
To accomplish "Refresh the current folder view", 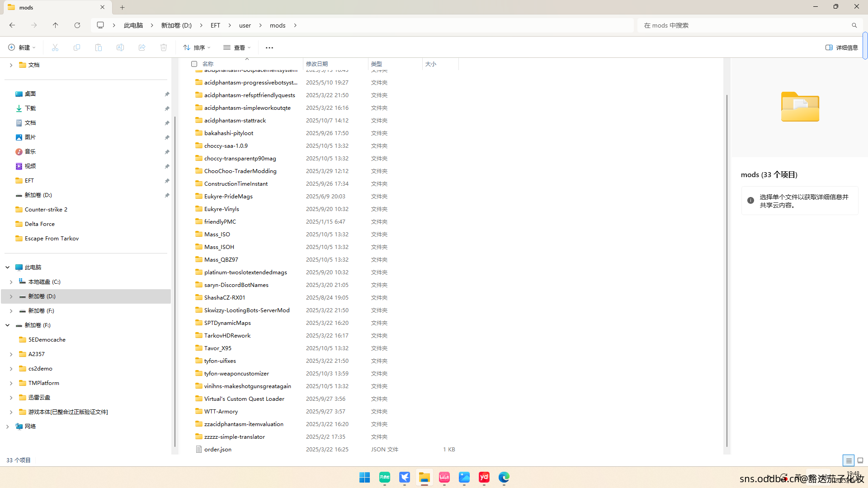I will click(77, 25).
